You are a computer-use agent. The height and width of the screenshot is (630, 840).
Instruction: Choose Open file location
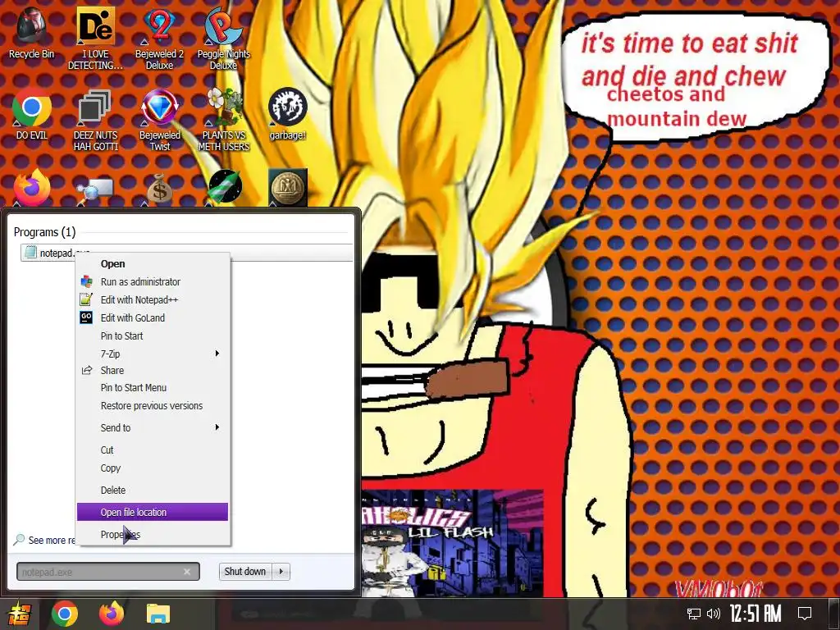152,512
